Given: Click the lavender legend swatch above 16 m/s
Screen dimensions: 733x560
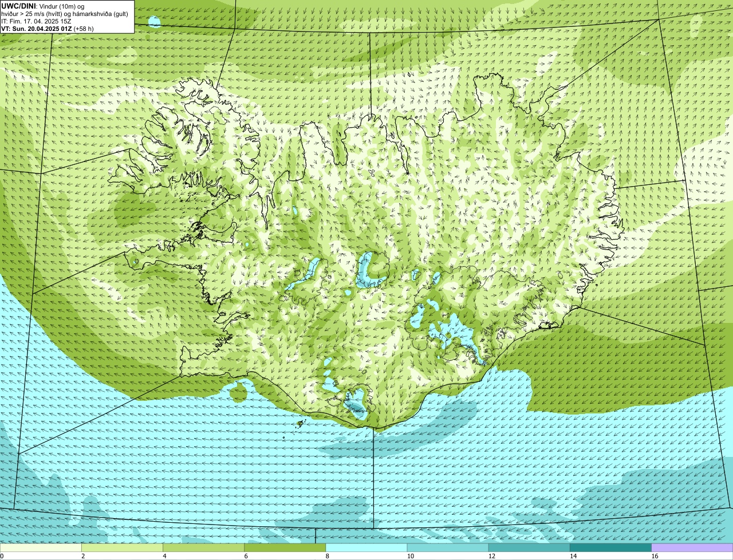Looking at the screenshot, I should 692,547.
